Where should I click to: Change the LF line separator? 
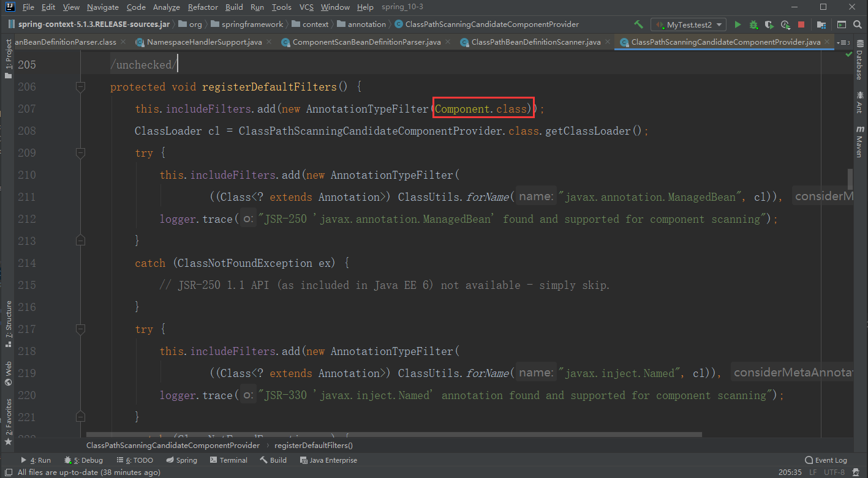[x=813, y=472]
